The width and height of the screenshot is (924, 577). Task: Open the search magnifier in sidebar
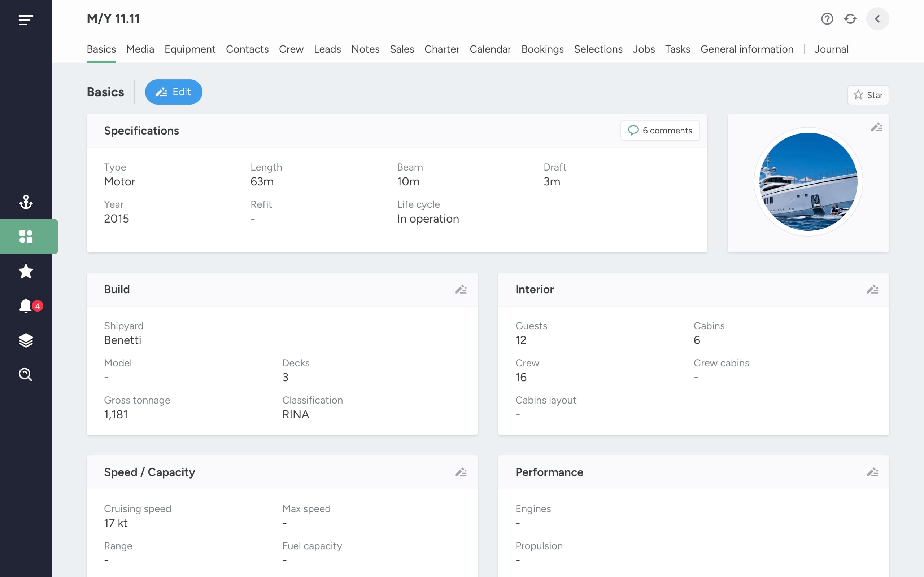[x=26, y=375]
